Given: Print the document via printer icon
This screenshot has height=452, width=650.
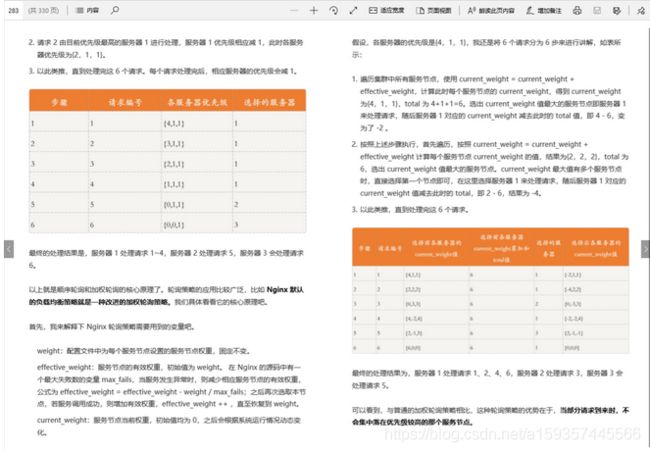Looking at the screenshot, I should point(577,10).
